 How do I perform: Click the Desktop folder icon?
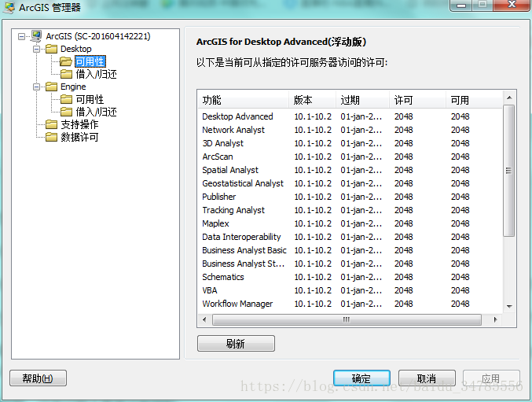click(x=51, y=49)
